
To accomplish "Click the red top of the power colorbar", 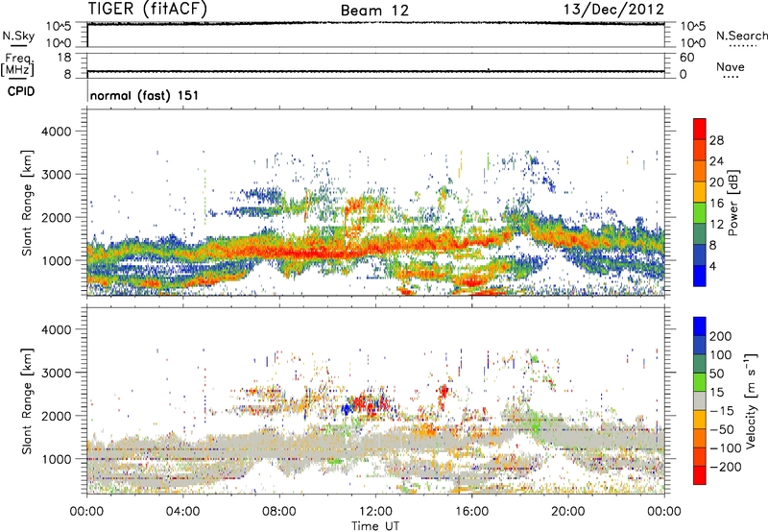I will point(700,129).
